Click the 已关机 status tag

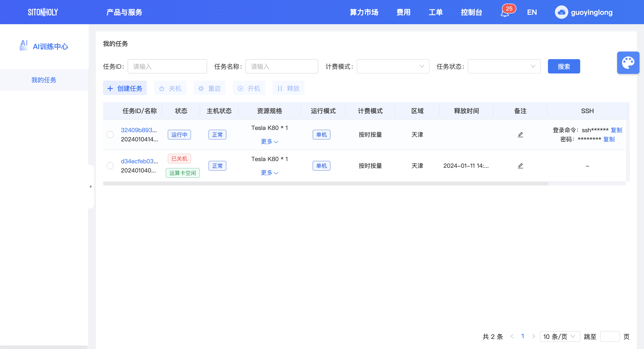tap(179, 159)
